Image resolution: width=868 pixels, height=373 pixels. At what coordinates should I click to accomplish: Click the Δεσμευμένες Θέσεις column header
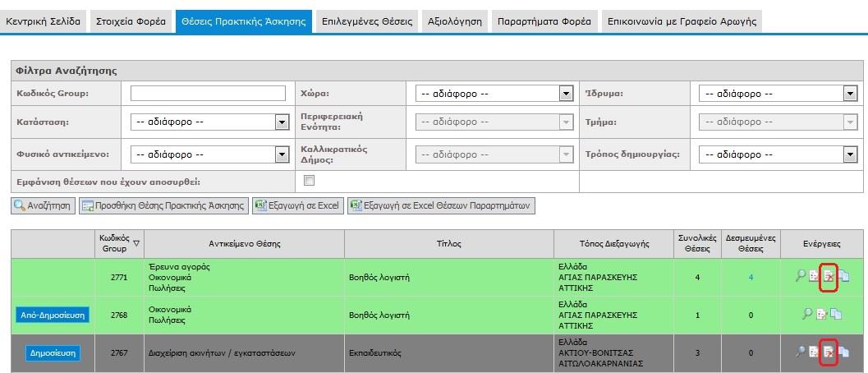coord(751,243)
